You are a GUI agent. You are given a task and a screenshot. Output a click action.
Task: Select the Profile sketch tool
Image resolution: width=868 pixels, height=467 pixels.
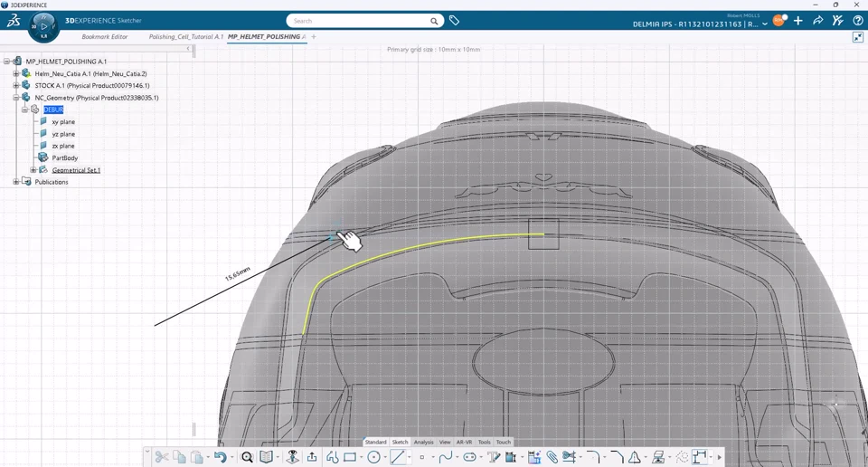pyautogui.click(x=332, y=457)
